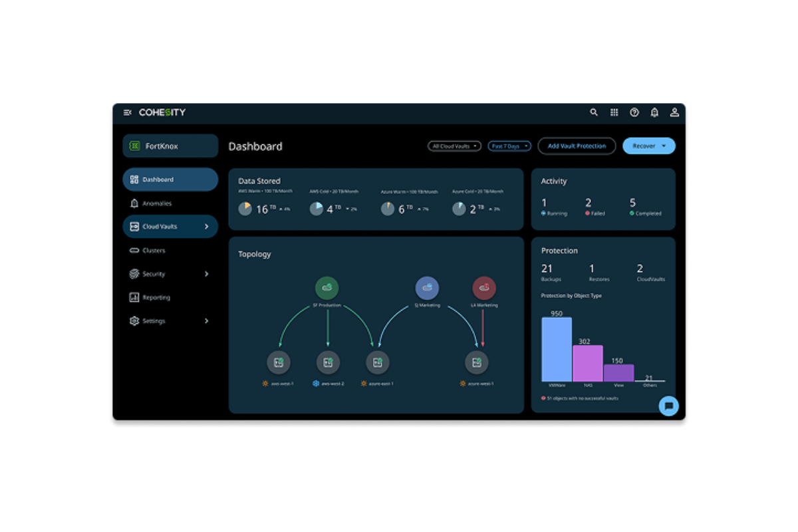The image size is (798, 532).
Task: Click the FortKnox vault icon
Action: 134,146
